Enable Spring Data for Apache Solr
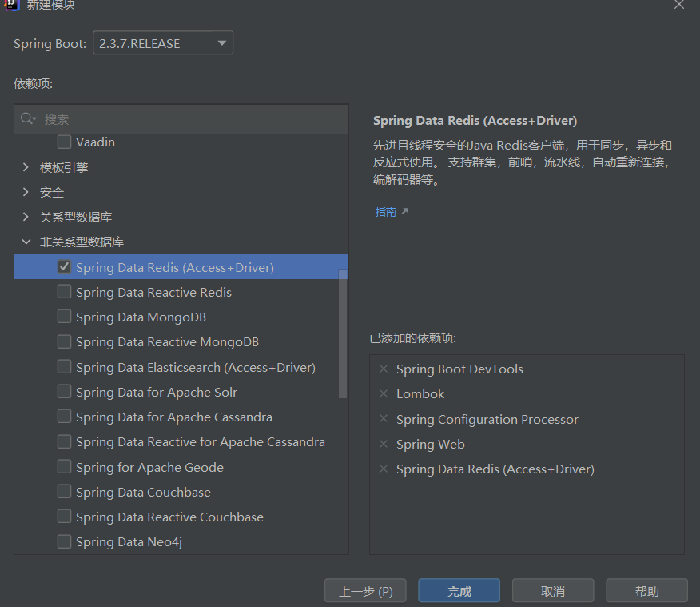 pyautogui.click(x=64, y=392)
